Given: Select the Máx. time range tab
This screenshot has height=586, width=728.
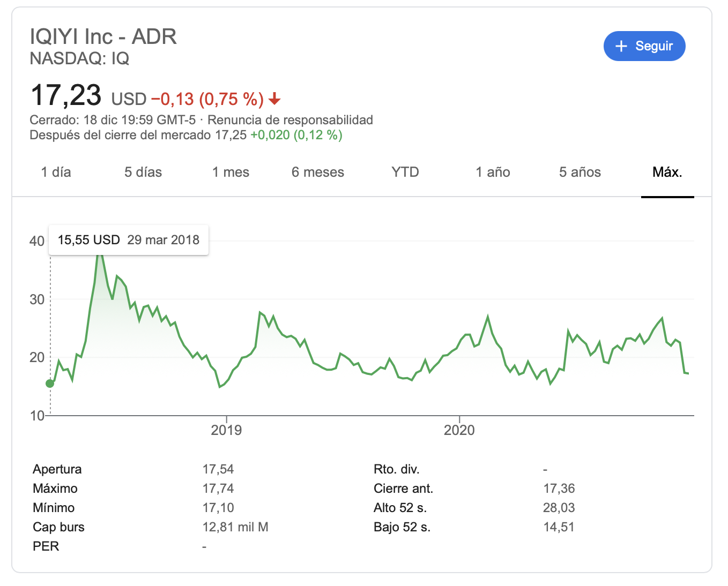Looking at the screenshot, I should 667,172.
